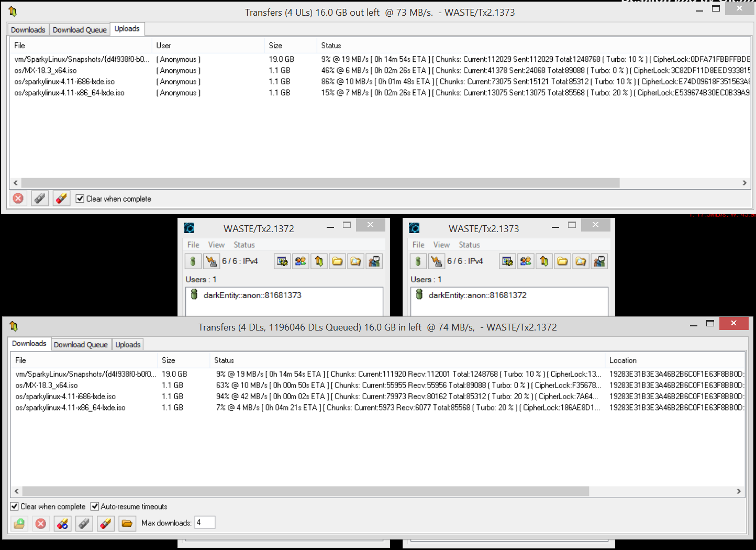Viewport: 756px width, 550px height.
Task: Select os/sparkylinux-4.11-x86_64-lxde.iso in the uploads list
Action: click(381, 93)
